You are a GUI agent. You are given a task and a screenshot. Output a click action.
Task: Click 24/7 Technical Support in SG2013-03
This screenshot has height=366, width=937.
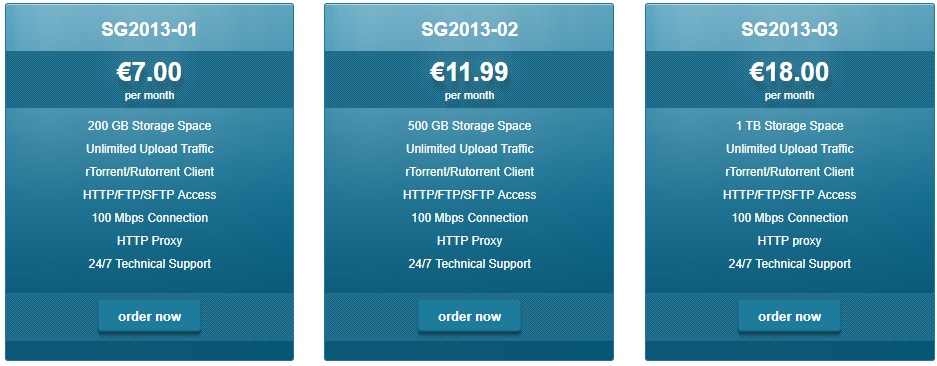(x=789, y=264)
